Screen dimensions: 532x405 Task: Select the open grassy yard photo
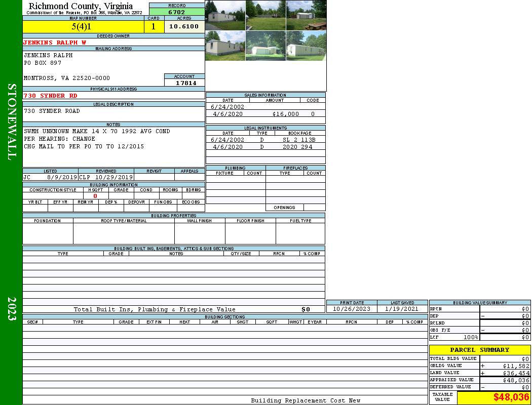265,15
